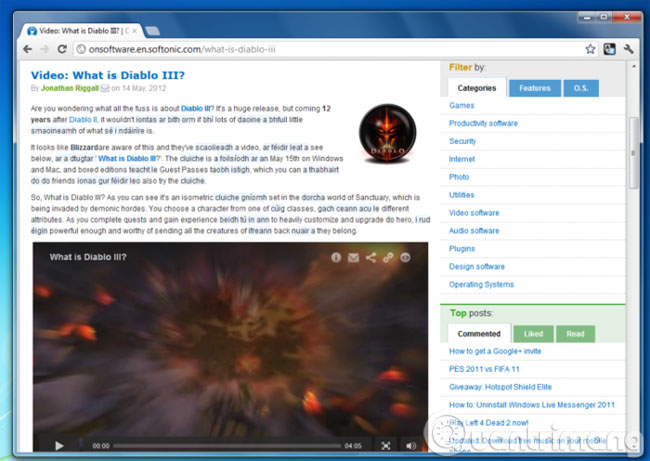650x461 pixels.
Task: Open the Design software category
Action: pyautogui.click(x=477, y=266)
